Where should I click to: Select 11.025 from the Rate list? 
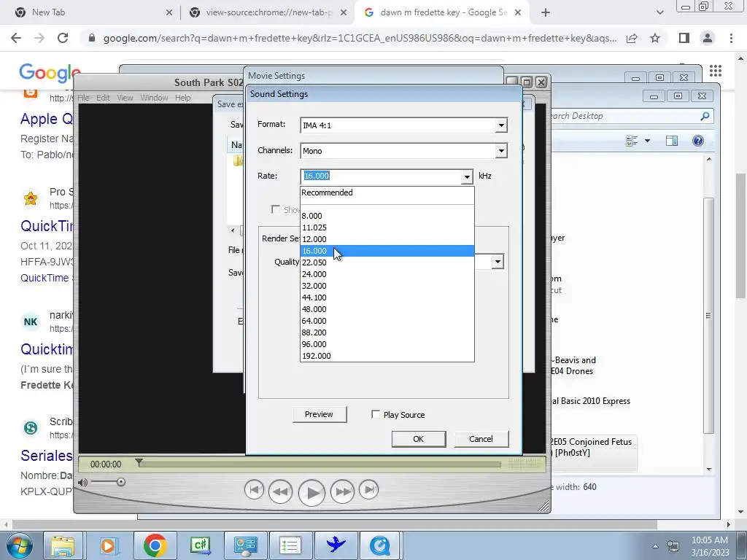pos(387,227)
